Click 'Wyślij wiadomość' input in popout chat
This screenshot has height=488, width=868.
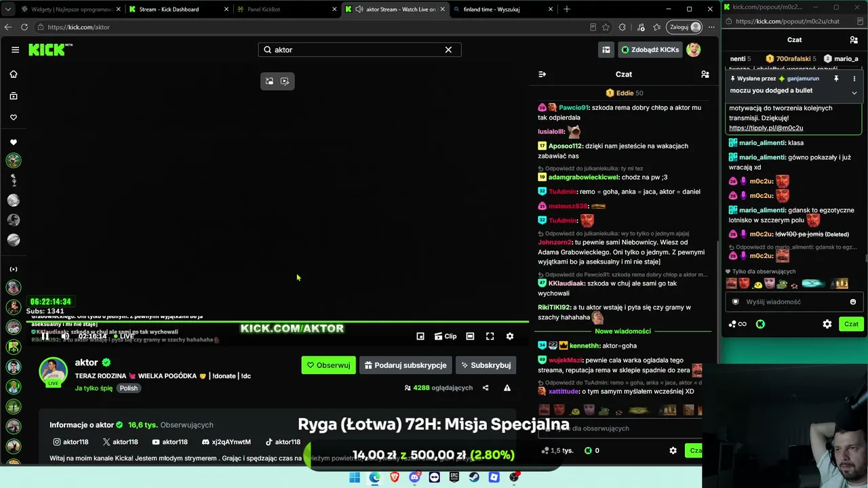point(795,302)
